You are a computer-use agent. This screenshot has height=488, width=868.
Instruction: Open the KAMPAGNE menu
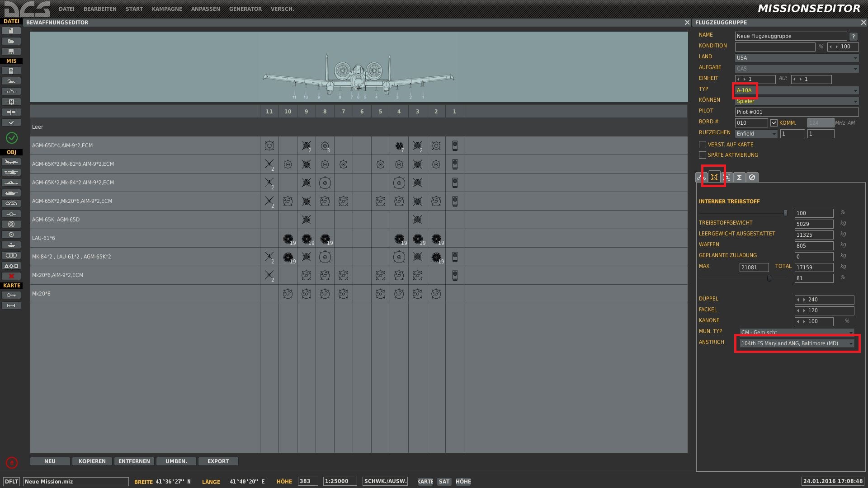click(x=167, y=9)
